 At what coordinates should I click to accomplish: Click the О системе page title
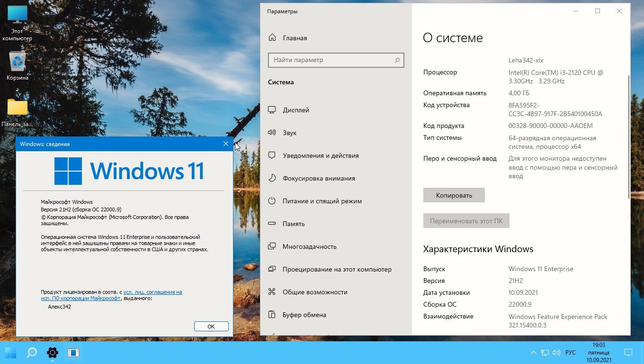(453, 38)
